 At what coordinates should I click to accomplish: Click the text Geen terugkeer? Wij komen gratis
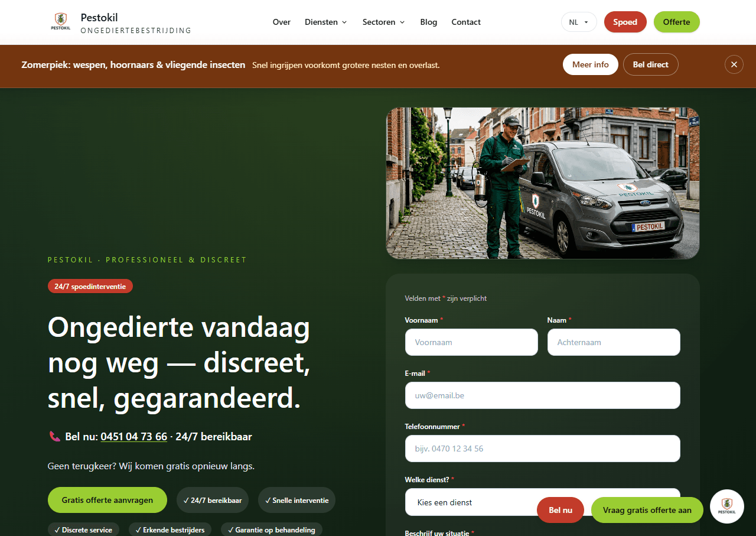(151, 466)
